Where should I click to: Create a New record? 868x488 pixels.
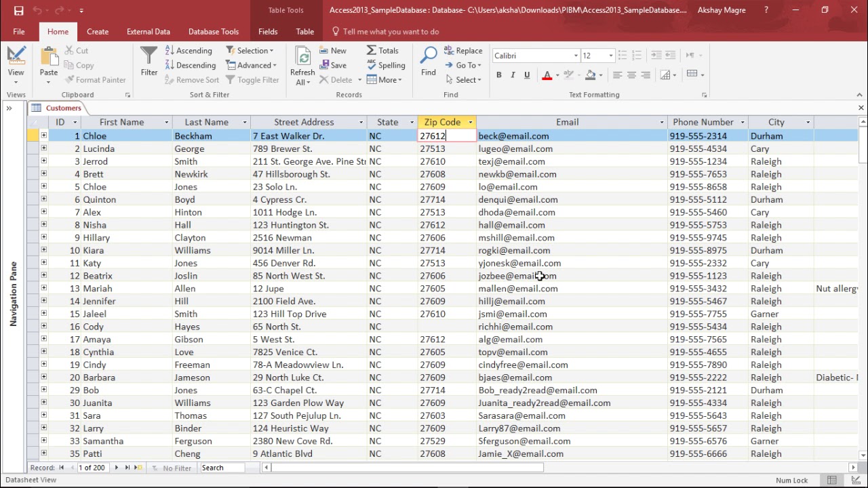tap(333, 51)
